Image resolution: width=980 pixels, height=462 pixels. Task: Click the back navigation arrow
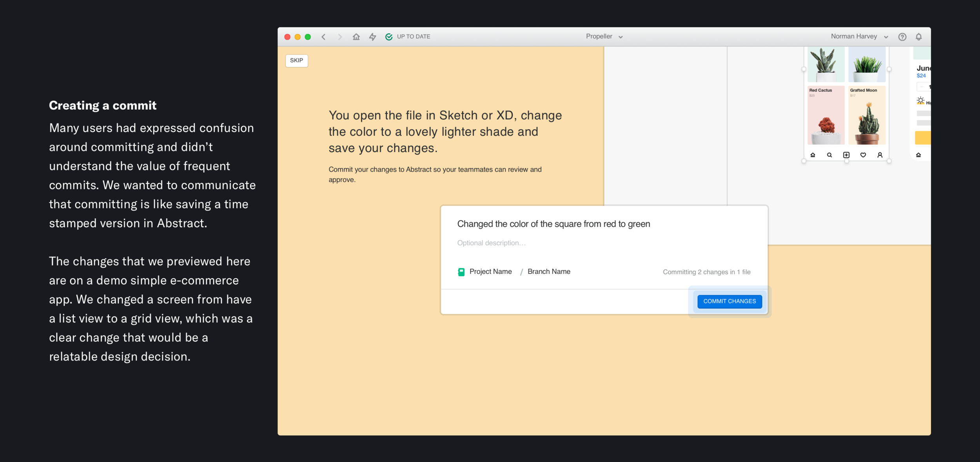(324, 37)
